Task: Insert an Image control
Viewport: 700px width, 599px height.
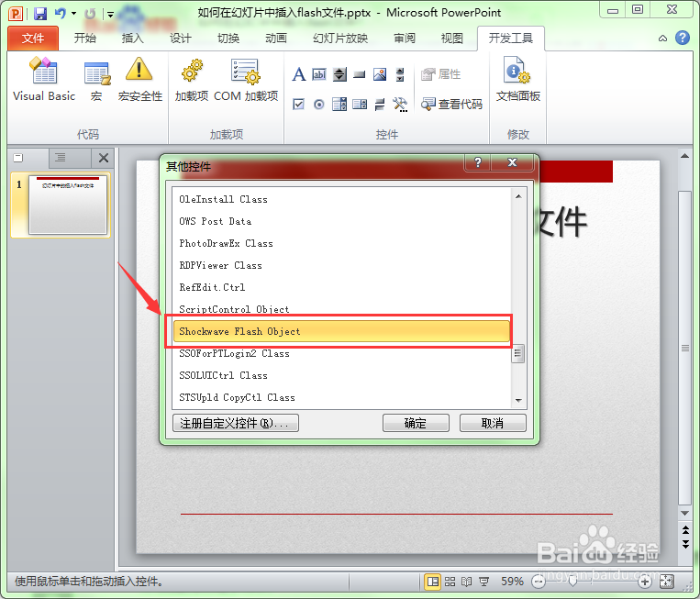Action: click(380, 74)
